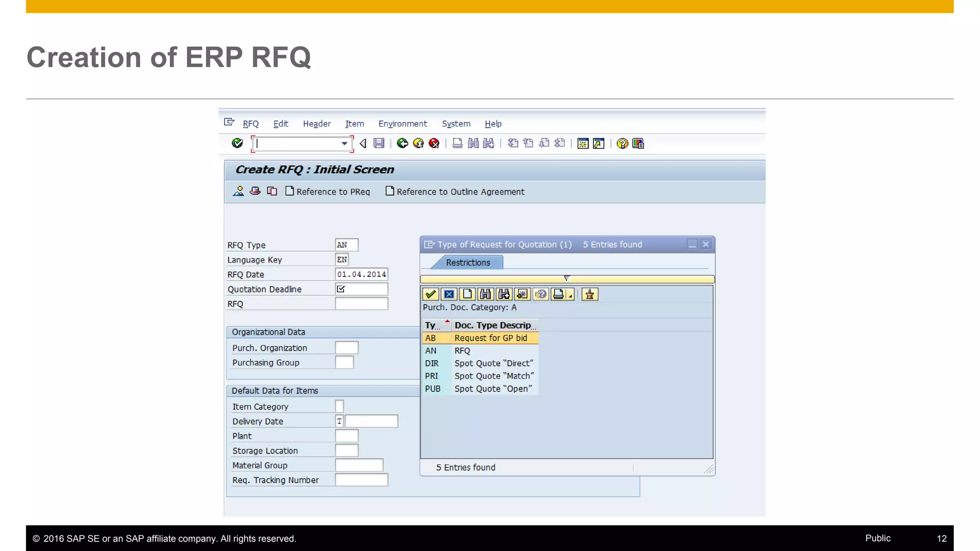This screenshot has height=551, width=980.
Task: Open the Help menu
Action: point(493,124)
